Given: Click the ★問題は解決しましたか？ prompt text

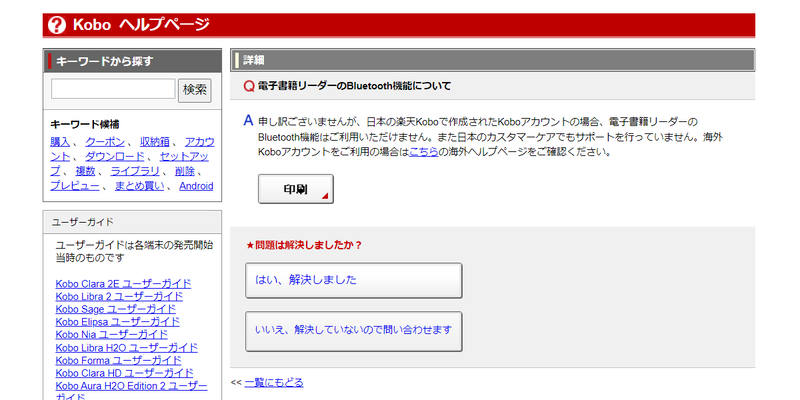Looking at the screenshot, I should [304, 245].
